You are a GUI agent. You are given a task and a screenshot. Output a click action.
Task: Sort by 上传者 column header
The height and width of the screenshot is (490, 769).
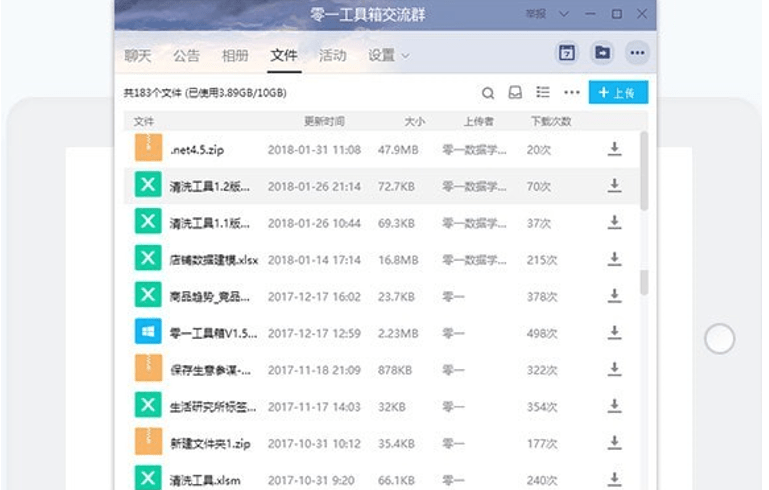479,121
